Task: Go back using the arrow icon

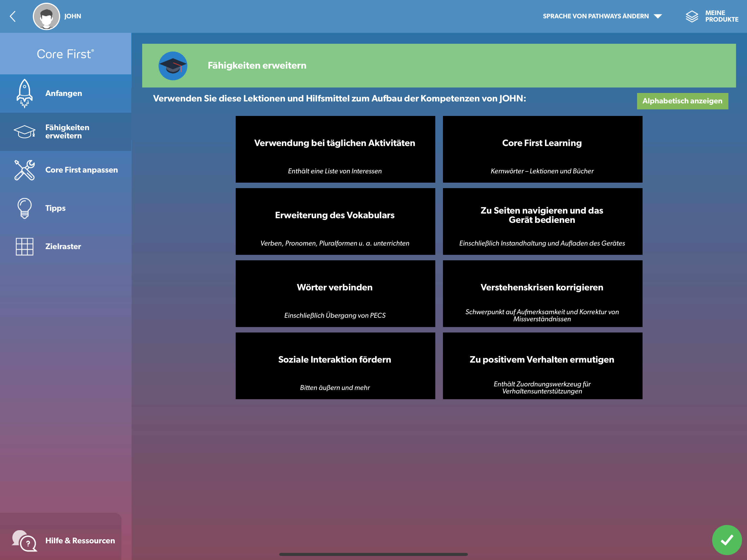Action: 13,16
